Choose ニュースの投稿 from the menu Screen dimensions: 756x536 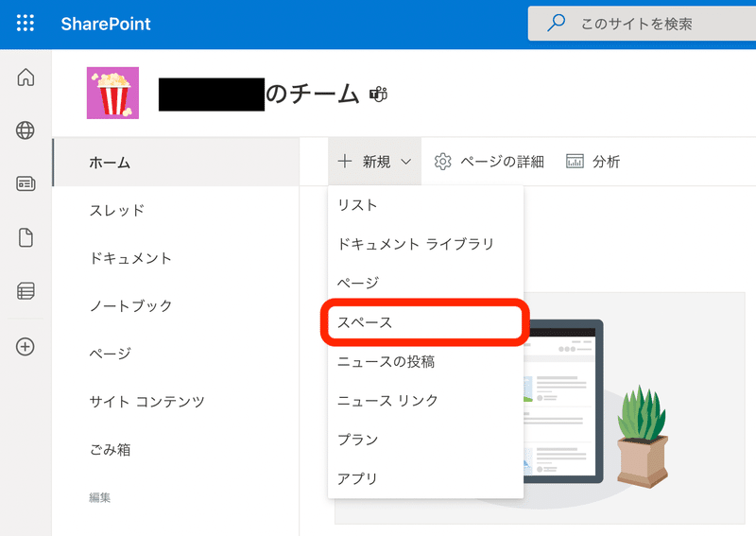[426, 361]
